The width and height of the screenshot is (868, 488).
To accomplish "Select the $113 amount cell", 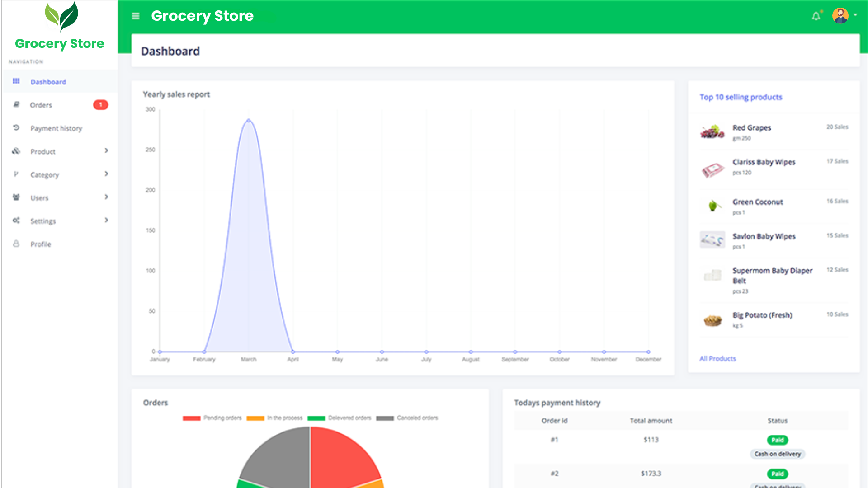I will 651,440.
